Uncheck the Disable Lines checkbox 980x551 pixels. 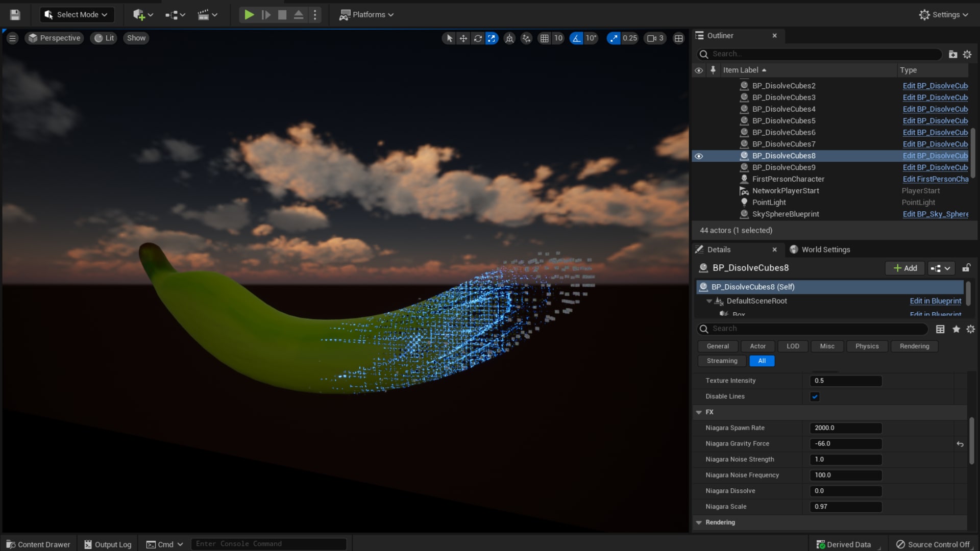pos(815,396)
